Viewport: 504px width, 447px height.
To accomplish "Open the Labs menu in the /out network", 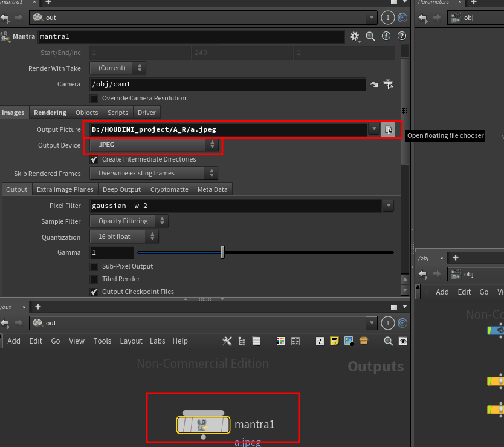I will (x=158, y=341).
